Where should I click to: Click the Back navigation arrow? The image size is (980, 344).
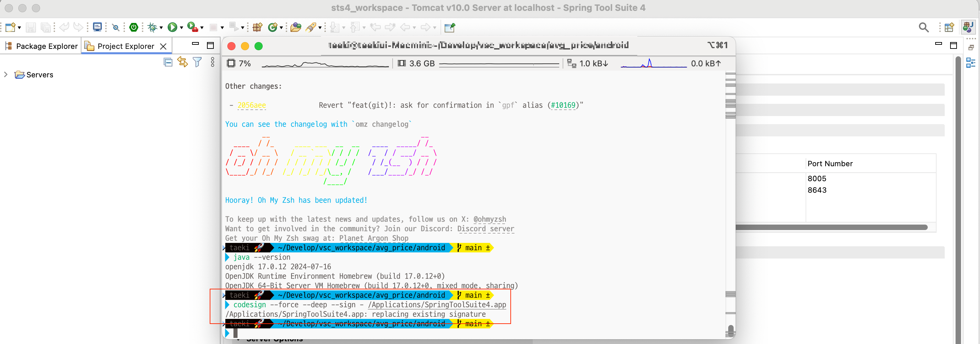(405, 27)
